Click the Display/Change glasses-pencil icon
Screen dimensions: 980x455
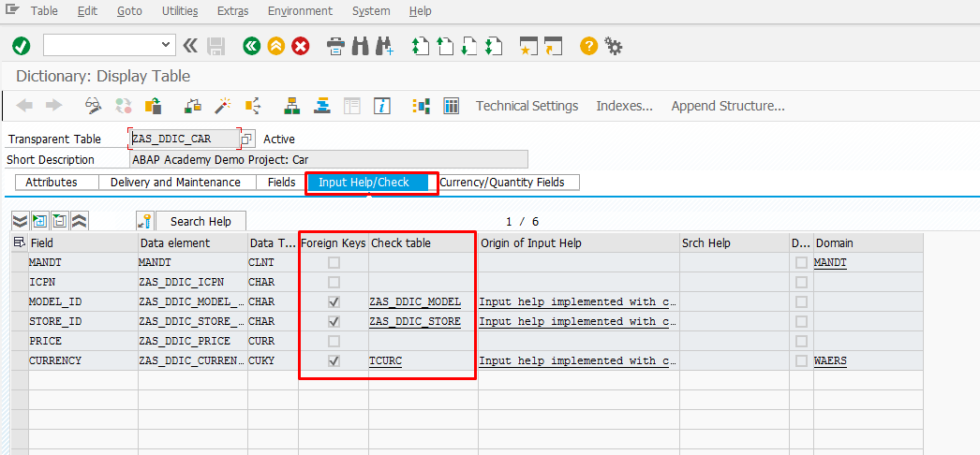93,106
